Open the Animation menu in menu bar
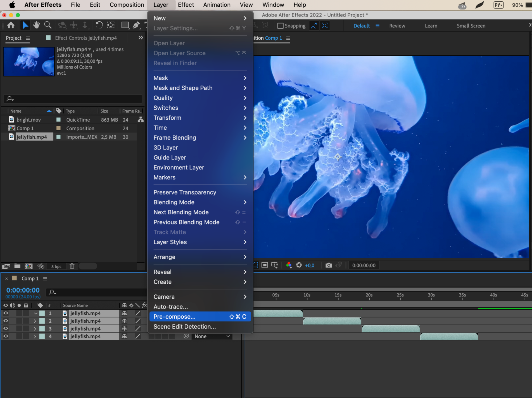Image resolution: width=532 pixels, height=398 pixels. (217, 5)
